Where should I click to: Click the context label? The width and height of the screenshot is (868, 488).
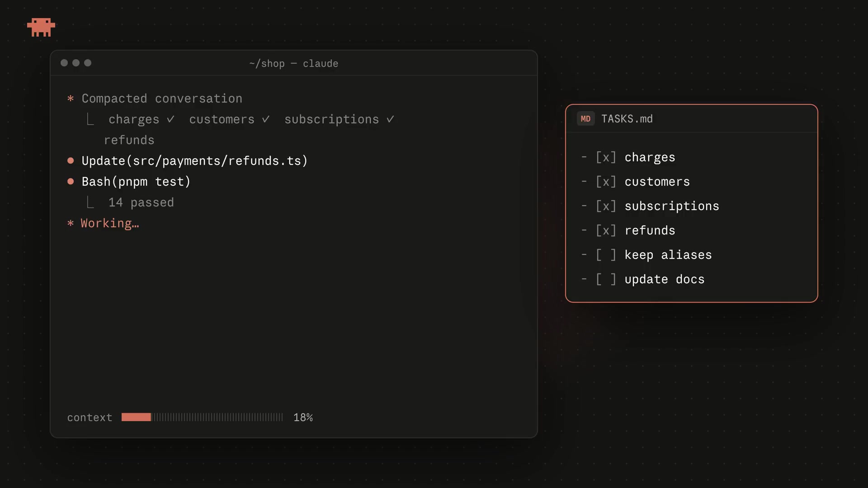[90, 418]
